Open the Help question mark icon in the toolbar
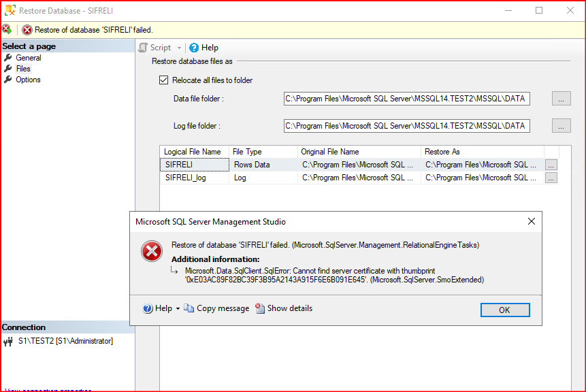 [194, 48]
